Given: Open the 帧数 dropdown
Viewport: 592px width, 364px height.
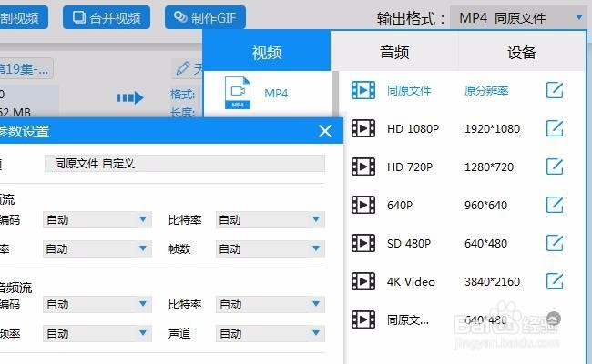Looking at the screenshot, I should pos(270,248).
